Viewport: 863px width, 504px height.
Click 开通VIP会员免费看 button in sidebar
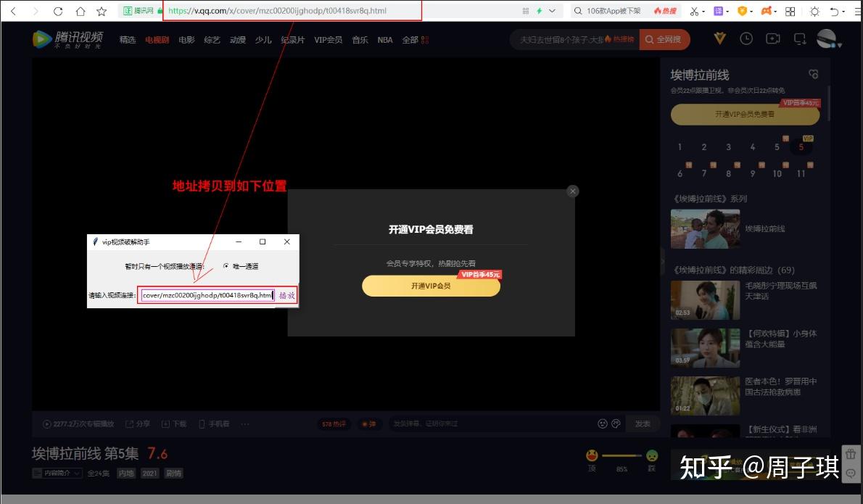pyautogui.click(x=745, y=114)
